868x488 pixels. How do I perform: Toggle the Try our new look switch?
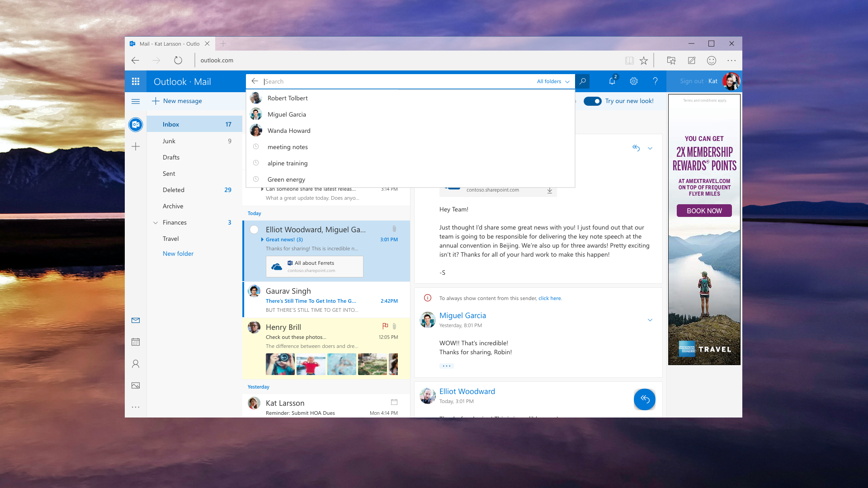click(x=592, y=101)
